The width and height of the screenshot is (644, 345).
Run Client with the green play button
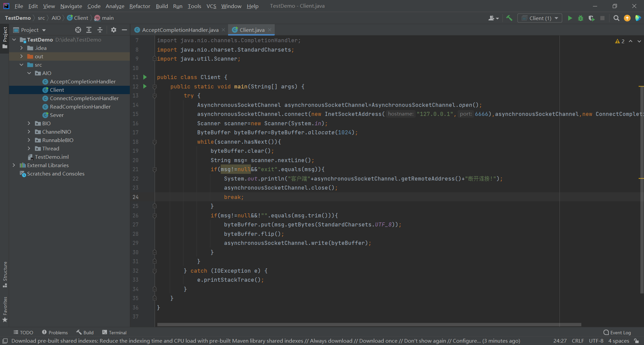pos(570,18)
